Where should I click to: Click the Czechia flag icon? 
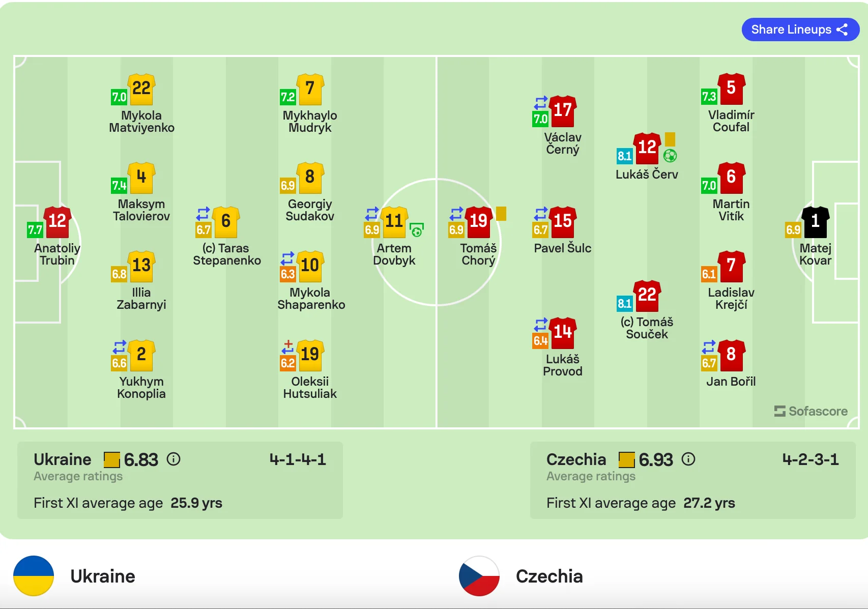tap(479, 576)
